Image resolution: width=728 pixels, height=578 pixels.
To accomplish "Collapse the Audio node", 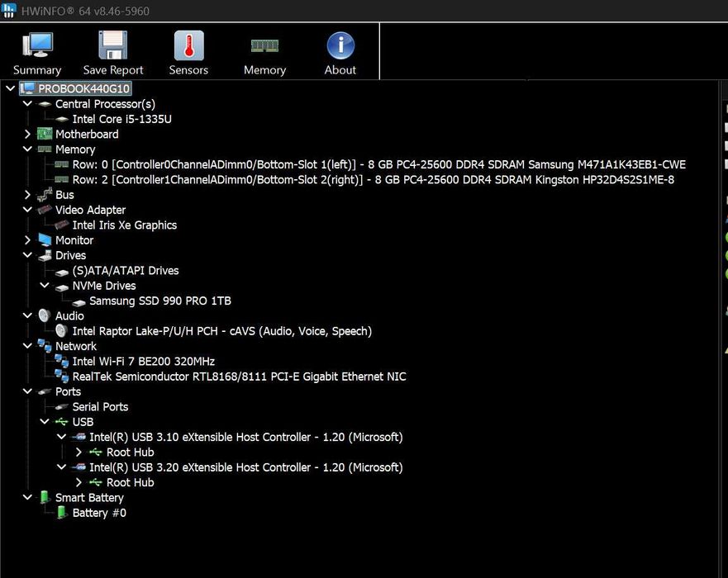I will coord(27,315).
